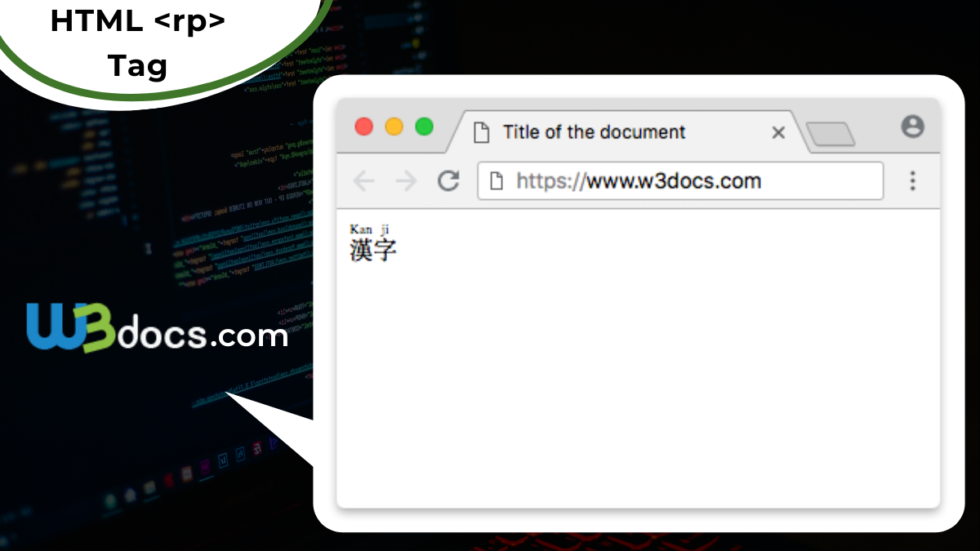This screenshot has width=980, height=551.
Task: Click the page icon inside the address bar
Action: pos(496,181)
